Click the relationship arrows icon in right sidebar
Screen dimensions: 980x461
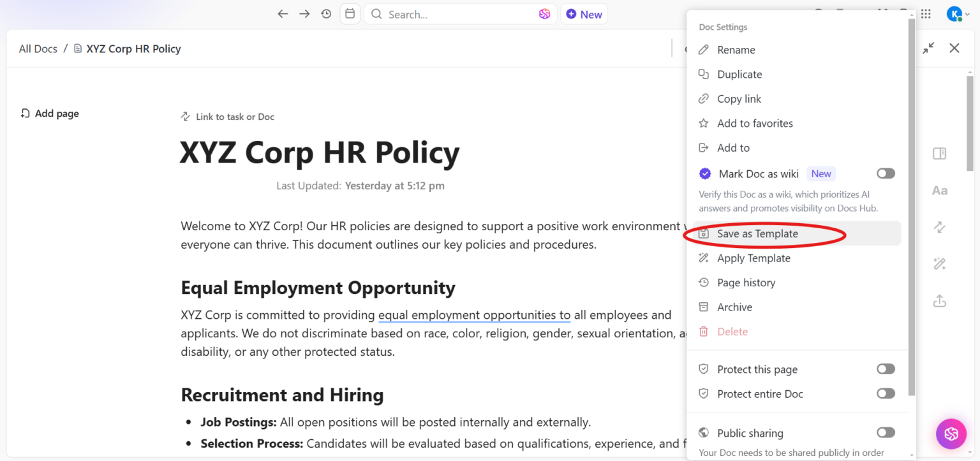pos(939,227)
